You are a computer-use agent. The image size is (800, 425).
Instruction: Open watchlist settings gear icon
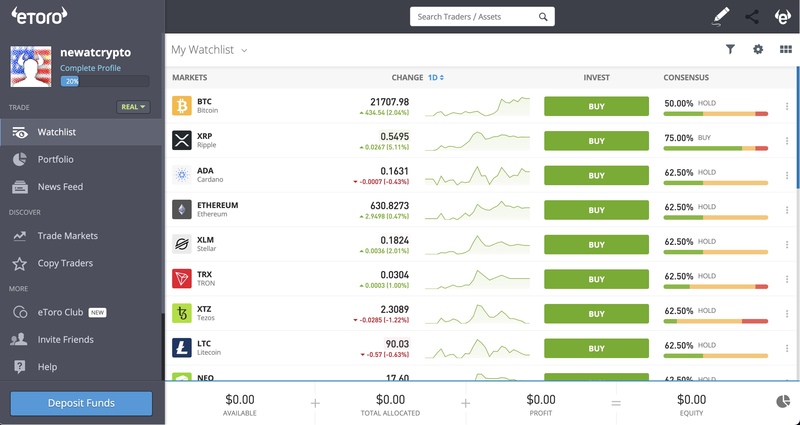758,49
